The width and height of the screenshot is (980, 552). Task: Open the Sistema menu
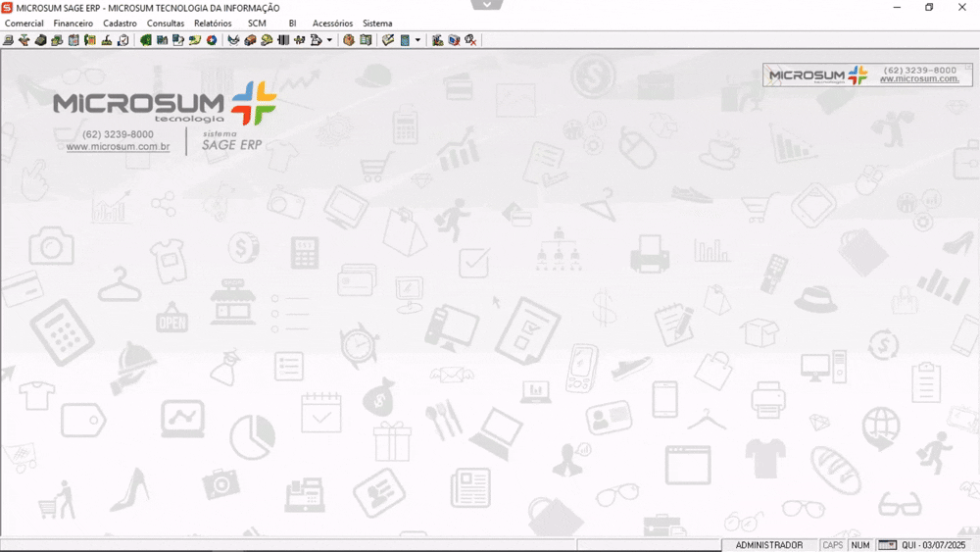[377, 24]
